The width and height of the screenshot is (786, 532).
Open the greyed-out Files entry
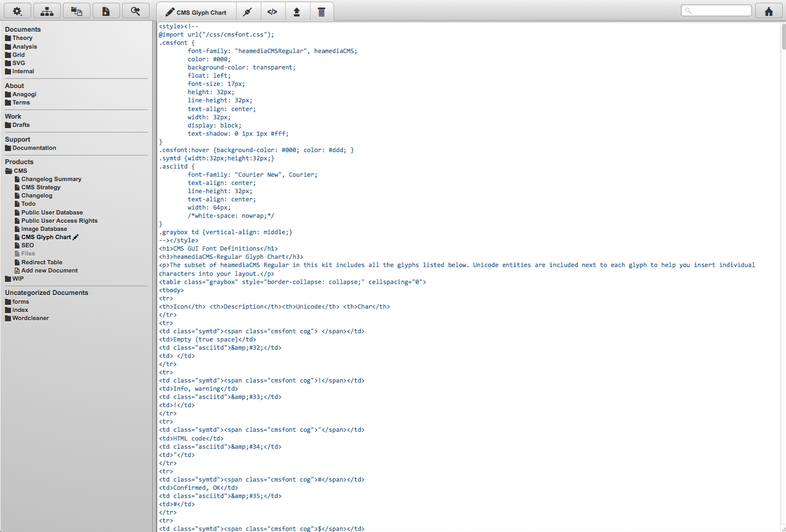tap(25, 253)
